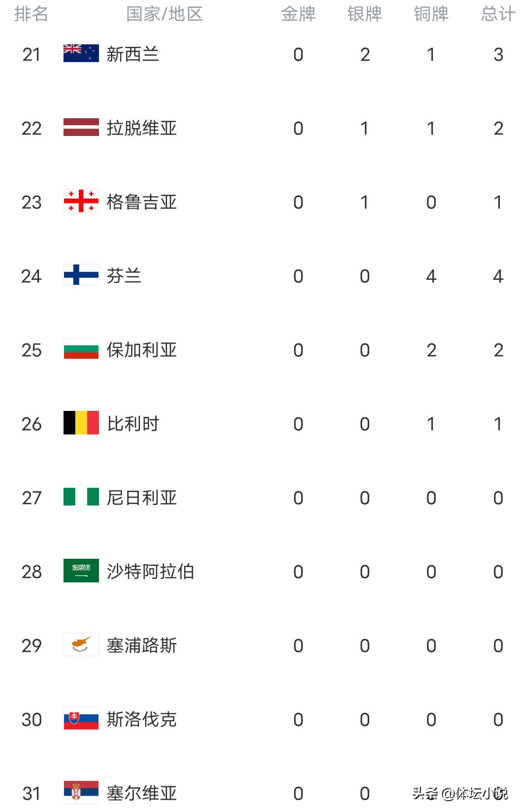Viewport: 520px width, 812px height.
Task: Select the 银牌 column header
Action: point(364,14)
